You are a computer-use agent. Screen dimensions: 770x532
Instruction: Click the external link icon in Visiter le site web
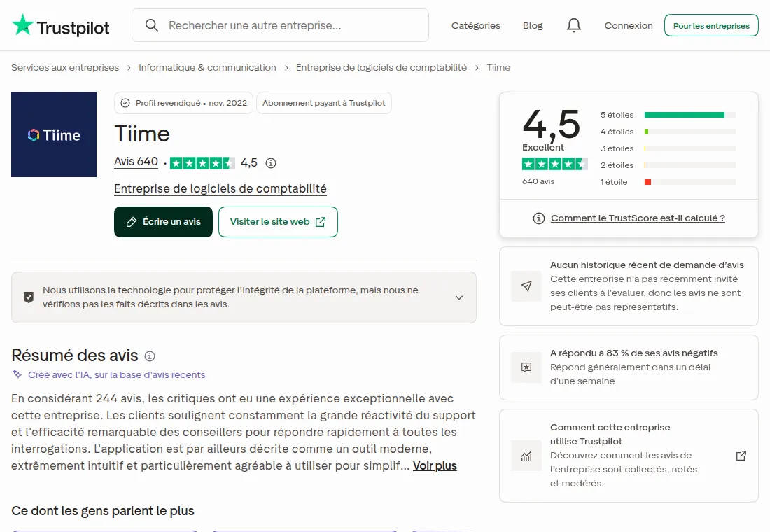pyautogui.click(x=320, y=222)
